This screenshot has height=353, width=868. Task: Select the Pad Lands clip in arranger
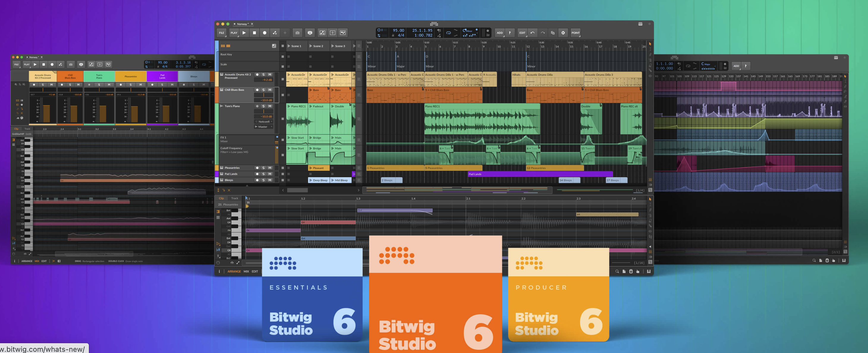click(x=540, y=174)
